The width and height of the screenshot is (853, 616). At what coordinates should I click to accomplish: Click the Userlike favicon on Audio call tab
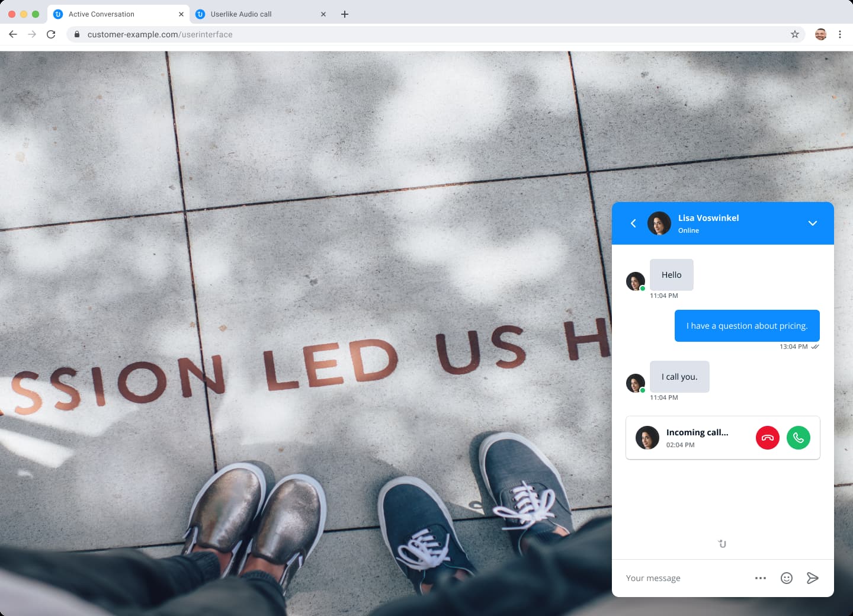point(200,14)
